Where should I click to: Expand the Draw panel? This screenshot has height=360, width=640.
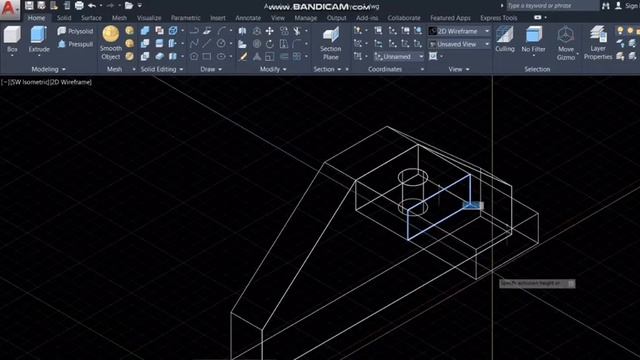tap(211, 69)
